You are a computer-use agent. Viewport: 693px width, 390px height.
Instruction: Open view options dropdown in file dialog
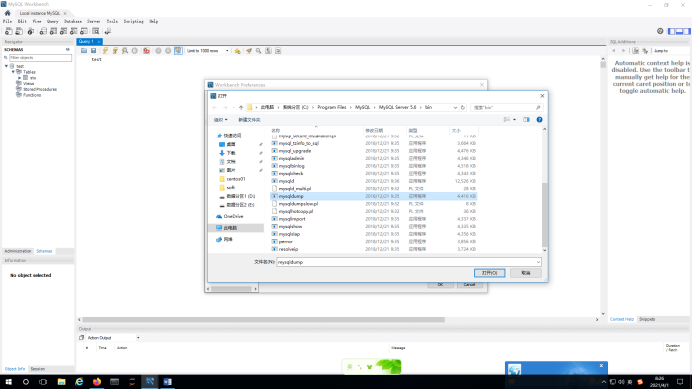[x=514, y=119]
